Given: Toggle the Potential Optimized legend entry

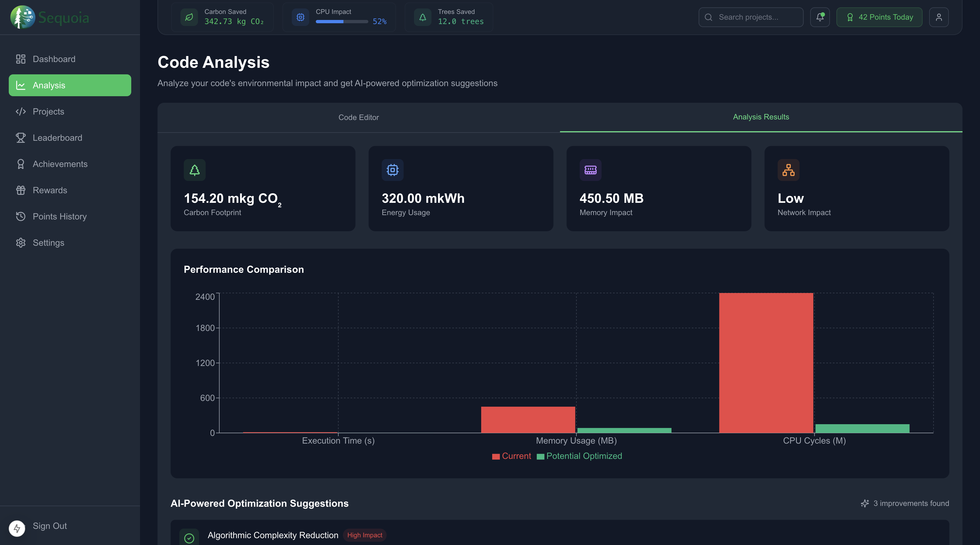Looking at the screenshot, I should pyautogui.click(x=579, y=456).
